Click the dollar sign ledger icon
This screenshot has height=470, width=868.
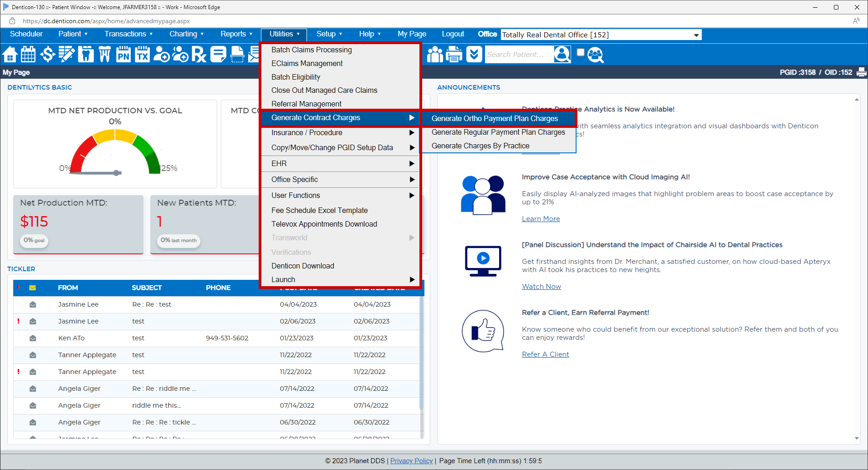coord(47,55)
